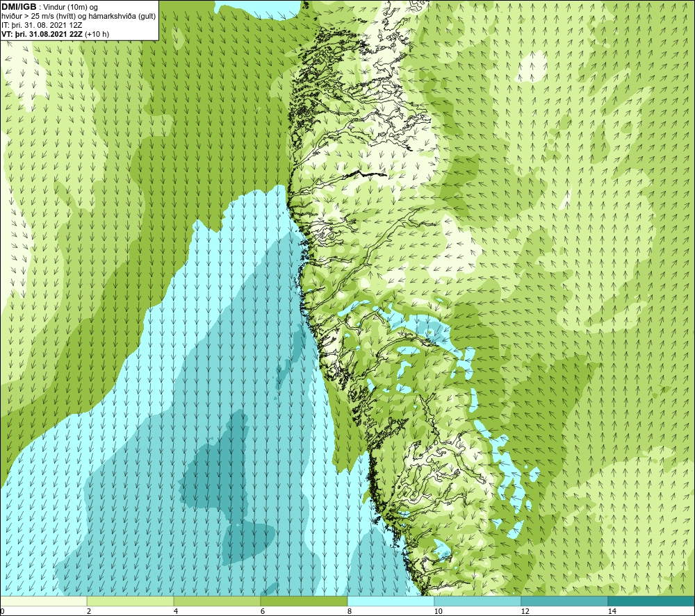Click the scale label 12
The width and height of the screenshot is (695, 616).
(525, 611)
